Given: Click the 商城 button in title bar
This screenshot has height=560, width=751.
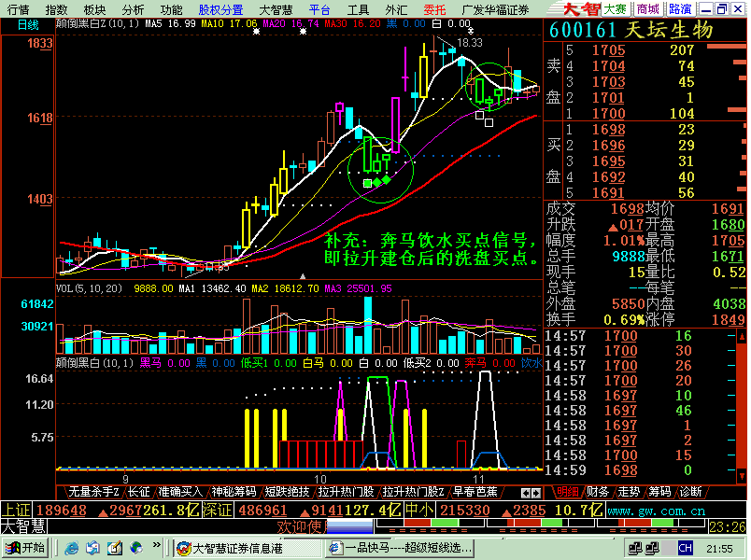Looking at the screenshot, I should pos(648,8).
